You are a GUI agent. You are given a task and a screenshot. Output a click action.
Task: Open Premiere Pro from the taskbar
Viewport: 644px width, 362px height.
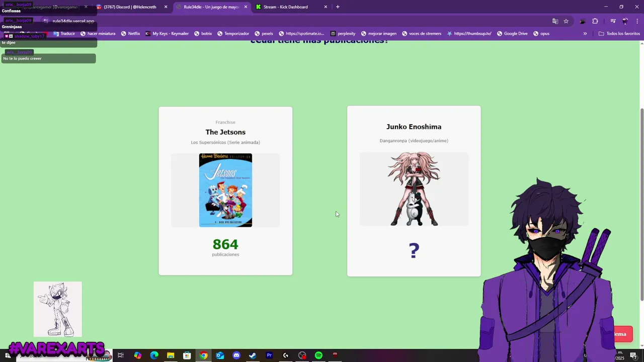[269, 355]
